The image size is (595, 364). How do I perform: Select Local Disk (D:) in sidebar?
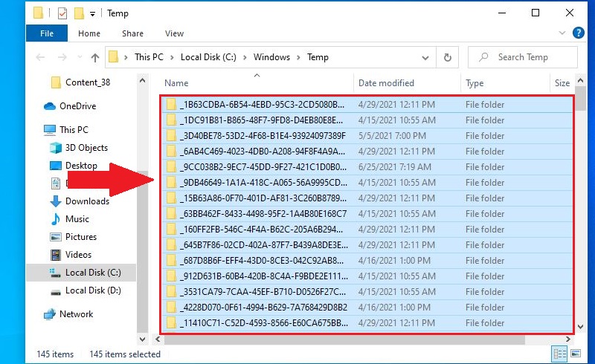tap(93, 290)
